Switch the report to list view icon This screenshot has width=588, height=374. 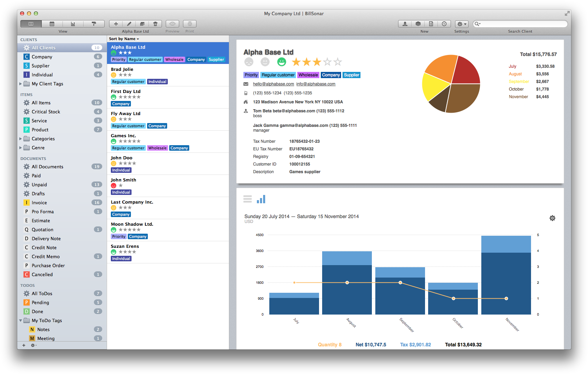[x=248, y=199]
